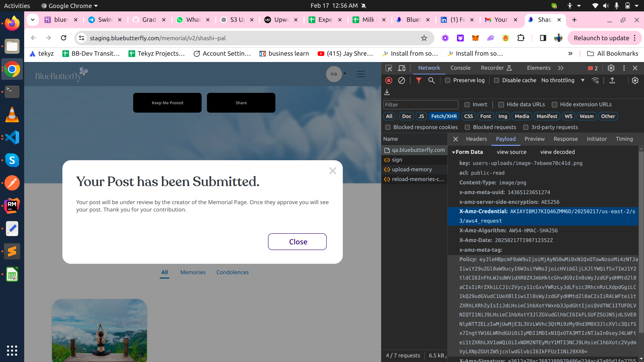The image size is (644, 362).
Task: Switch to the Console tab
Action: tap(460, 68)
